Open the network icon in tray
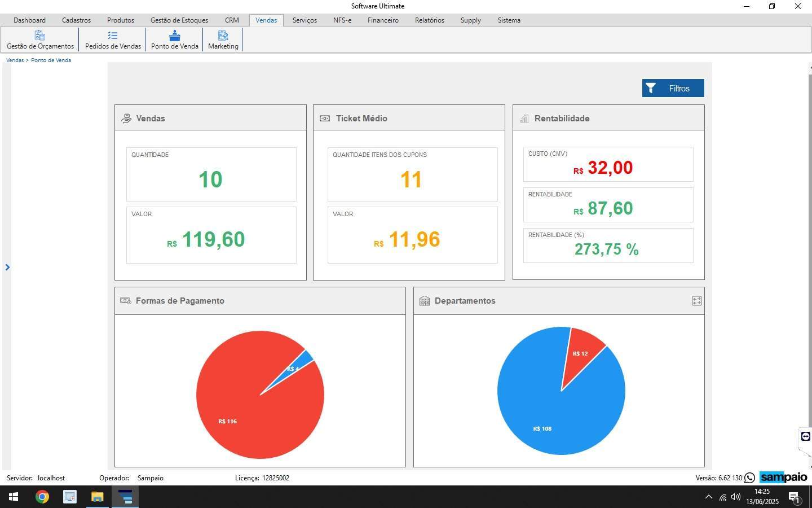This screenshot has width=812, height=508. coord(723,497)
